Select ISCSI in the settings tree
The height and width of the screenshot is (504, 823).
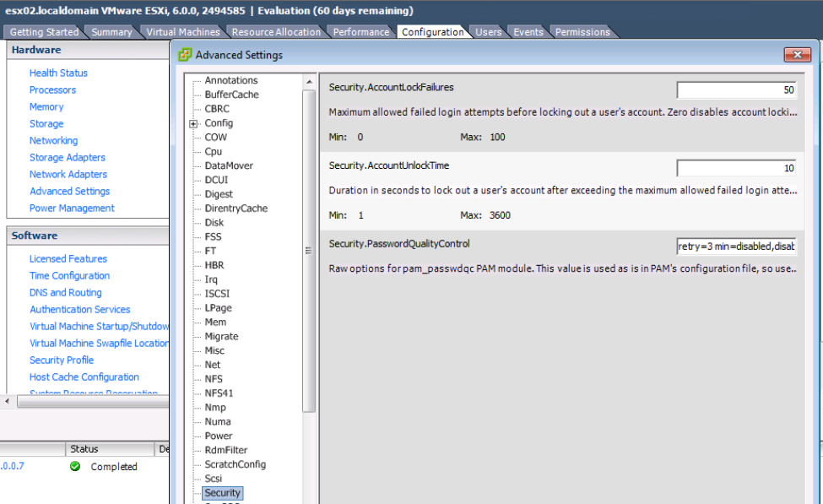pyautogui.click(x=217, y=293)
